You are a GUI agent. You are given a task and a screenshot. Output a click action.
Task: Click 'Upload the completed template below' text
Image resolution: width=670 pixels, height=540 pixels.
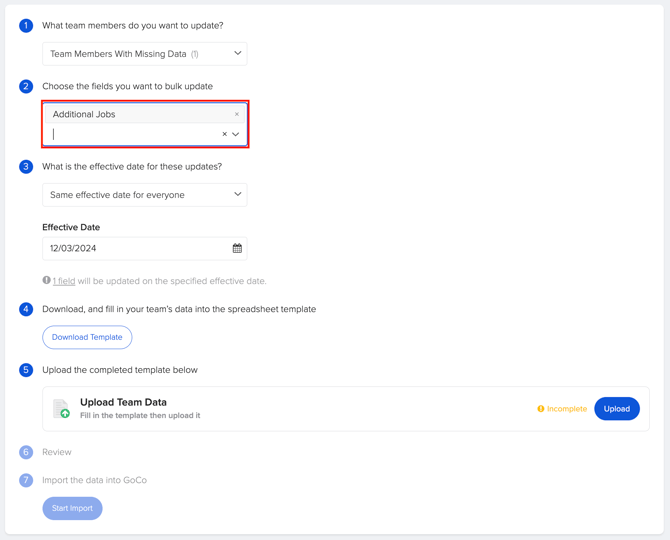[120, 370]
